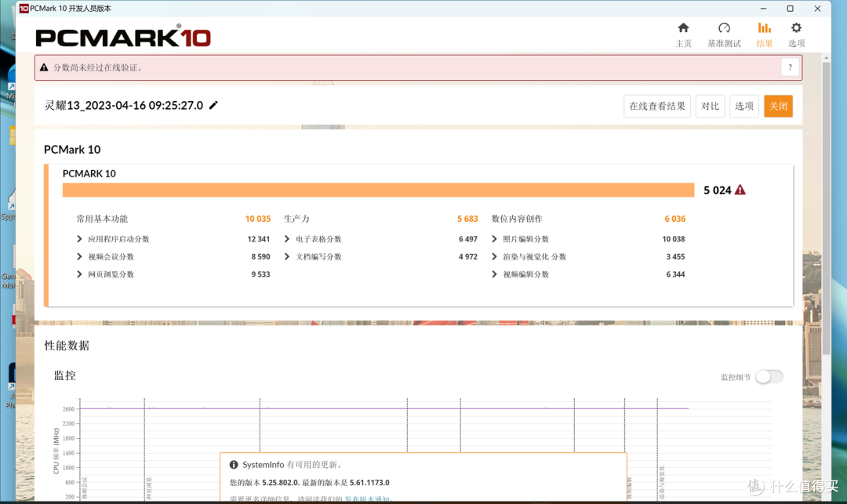
Task: Toggle the 监控细节 switch
Action: tap(769, 377)
